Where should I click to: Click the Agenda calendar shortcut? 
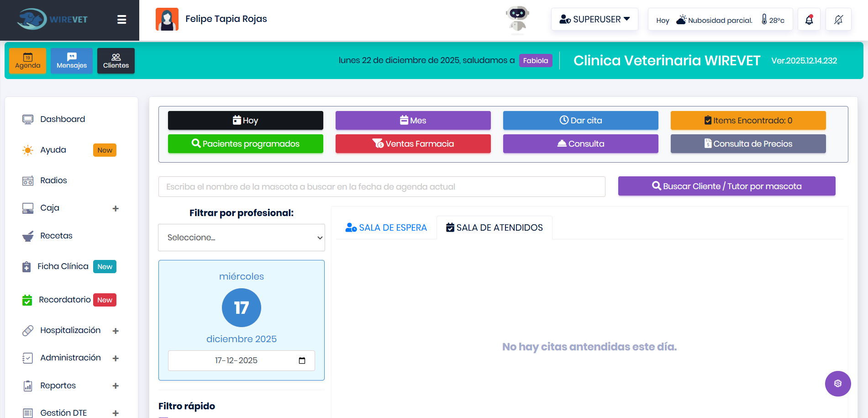(x=28, y=61)
